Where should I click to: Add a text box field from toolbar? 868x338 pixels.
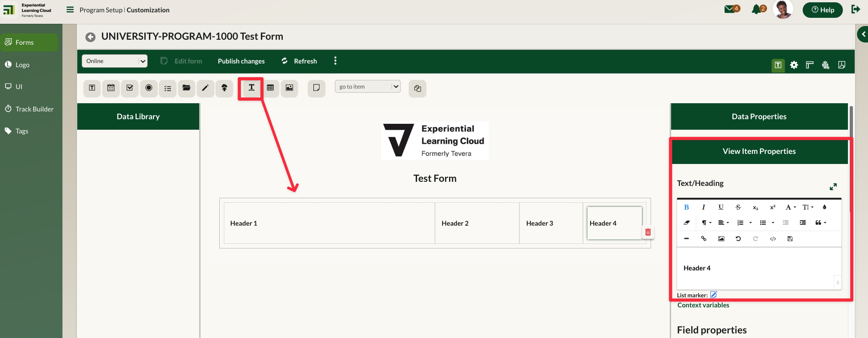point(92,88)
